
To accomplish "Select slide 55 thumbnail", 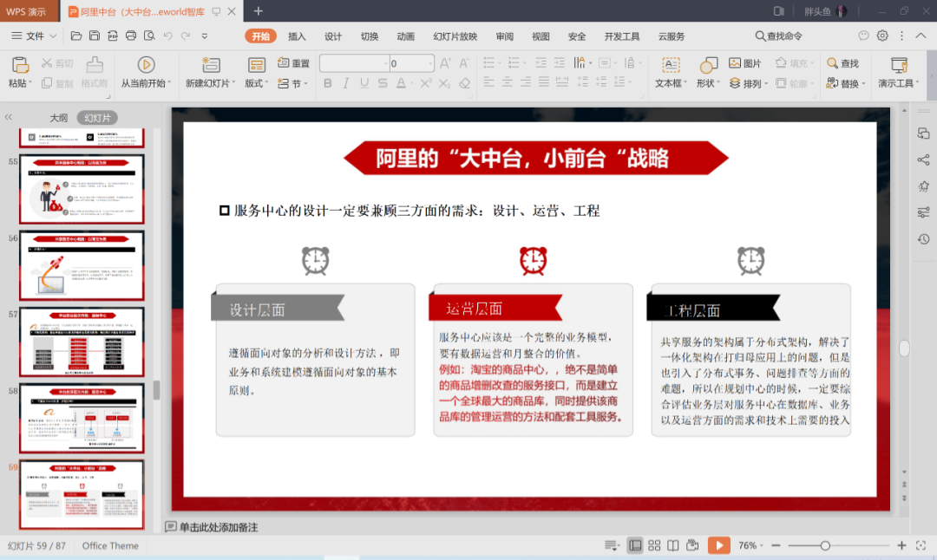I will 82,189.
